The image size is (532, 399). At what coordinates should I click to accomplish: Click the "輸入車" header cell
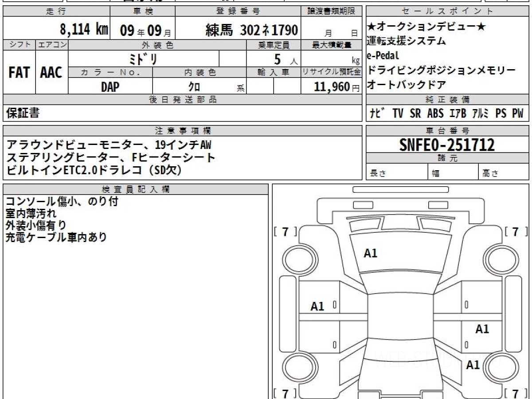[x=274, y=72]
